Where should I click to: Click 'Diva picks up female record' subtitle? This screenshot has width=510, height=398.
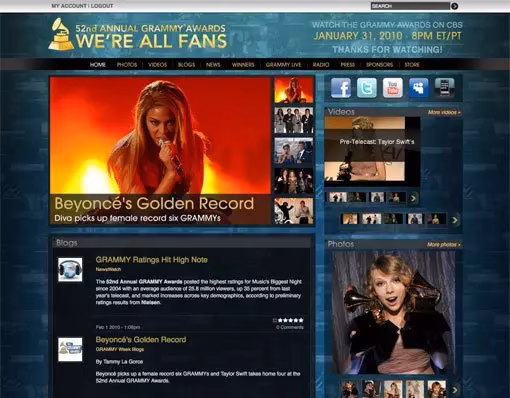[x=137, y=218]
